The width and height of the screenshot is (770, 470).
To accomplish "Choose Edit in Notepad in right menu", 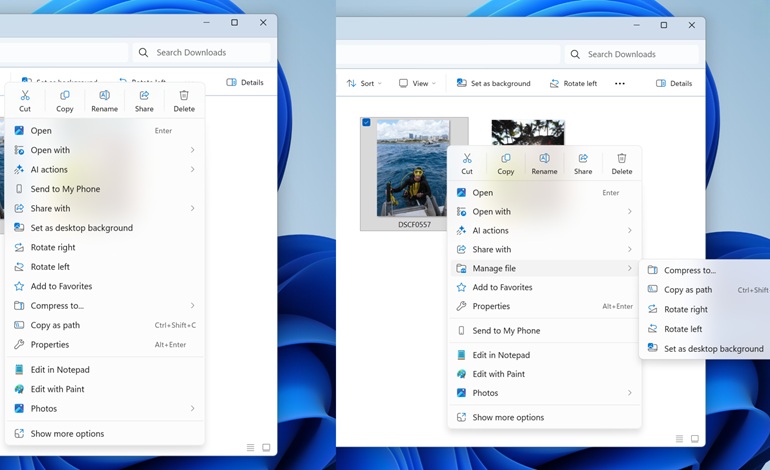I will tap(545, 355).
